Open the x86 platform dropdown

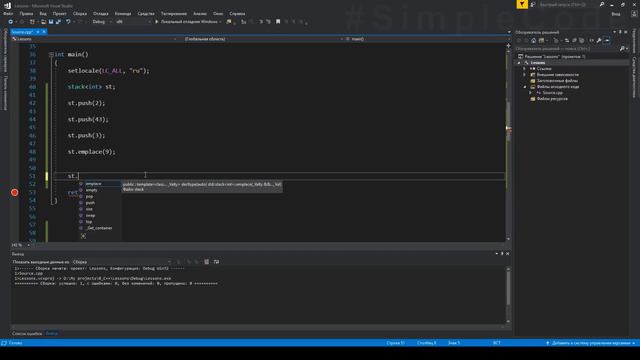click(133, 22)
